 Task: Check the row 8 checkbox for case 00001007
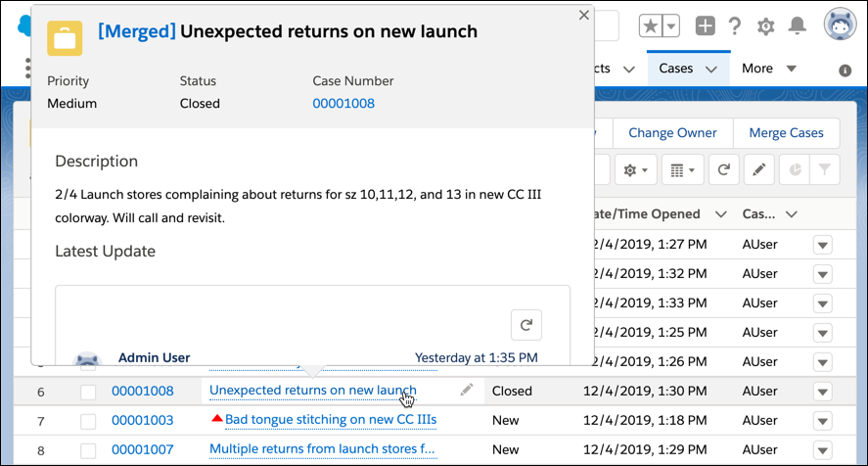coord(88,450)
